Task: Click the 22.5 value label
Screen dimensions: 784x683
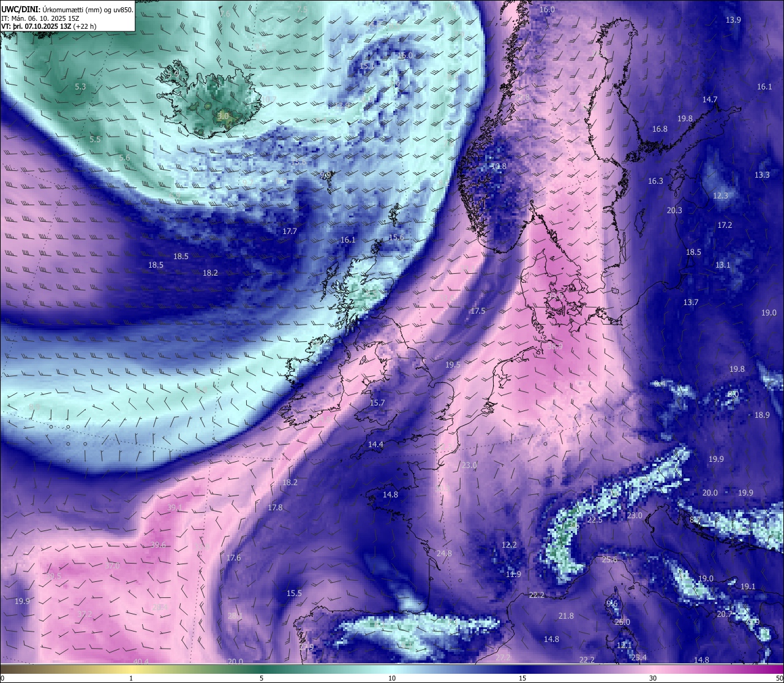Action: 595,519
